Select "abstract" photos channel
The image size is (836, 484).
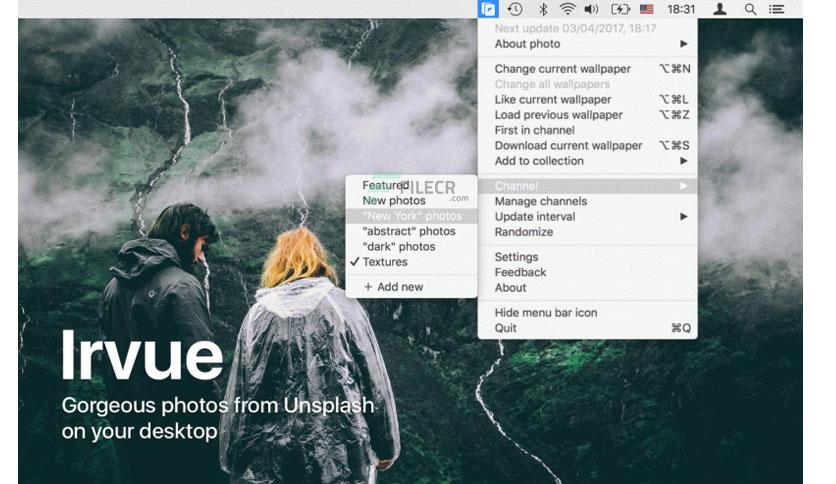[x=411, y=231]
